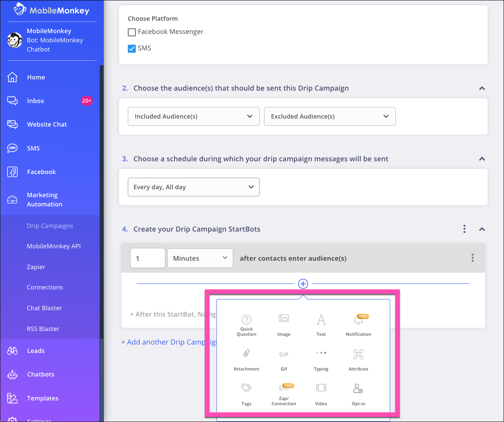Screen dimensions: 504x422
Task: Click After this StartBot, Navigate link
Action: (173, 314)
